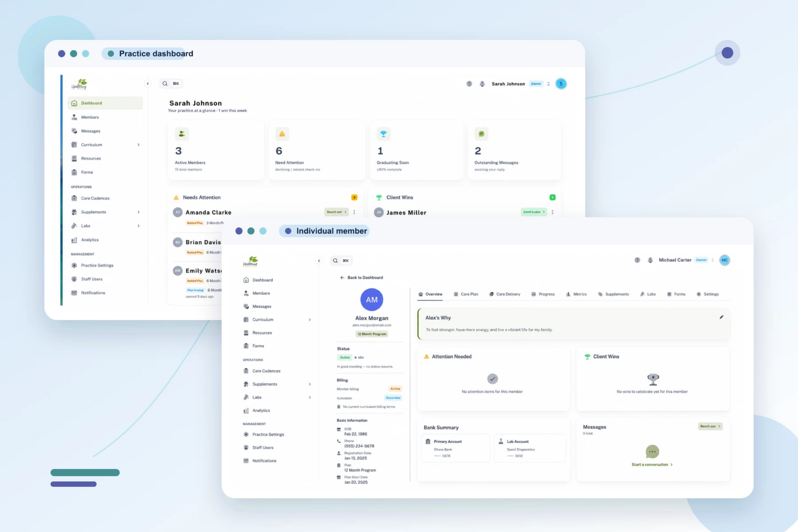Open the Active Members card
798x532 pixels.
click(x=216, y=150)
